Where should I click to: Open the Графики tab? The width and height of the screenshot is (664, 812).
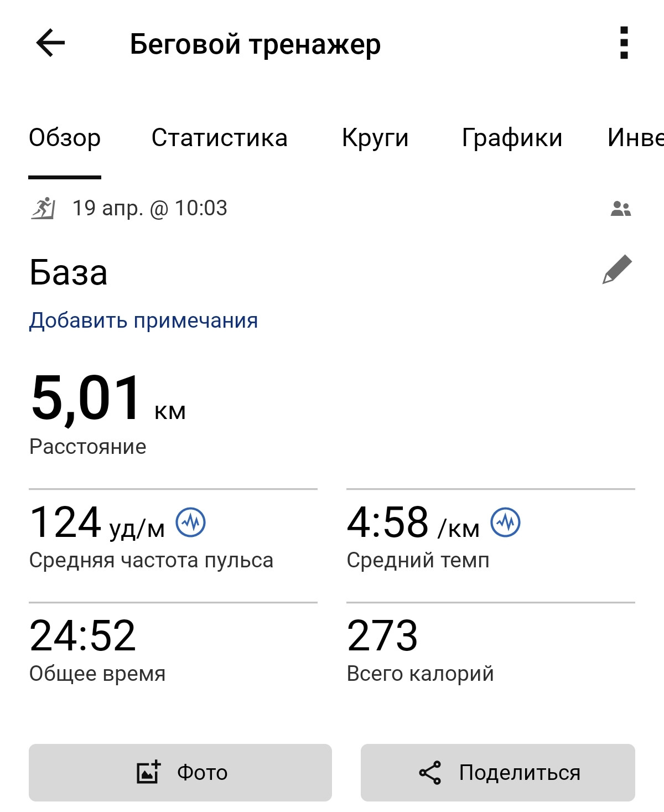click(x=512, y=138)
